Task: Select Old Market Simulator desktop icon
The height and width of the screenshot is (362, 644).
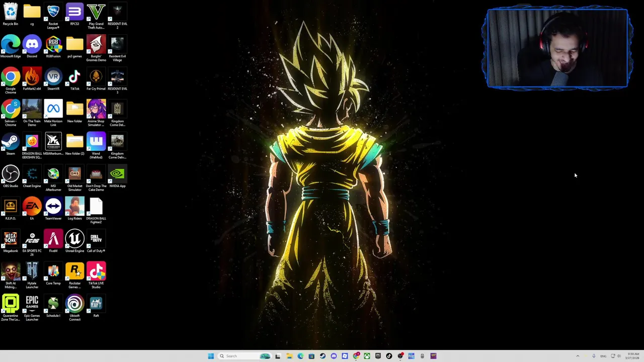Action: click(x=74, y=178)
